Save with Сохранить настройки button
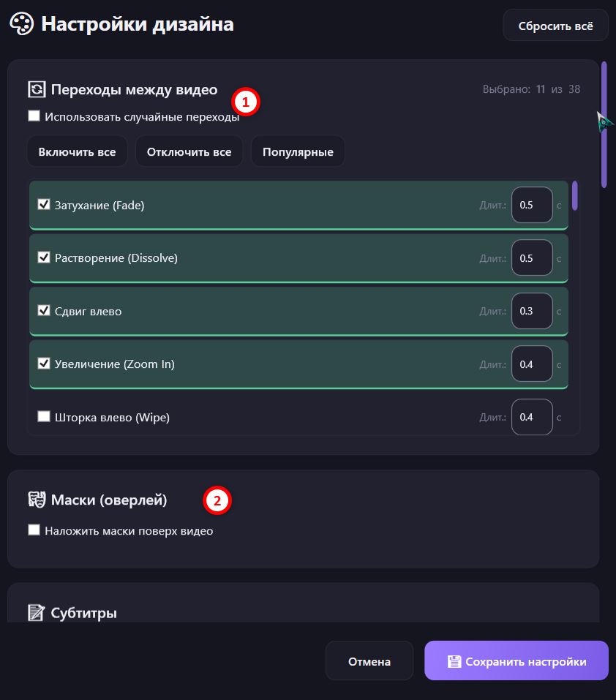This screenshot has width=616, height=700. pyautogui.click(x=517, y=661)
